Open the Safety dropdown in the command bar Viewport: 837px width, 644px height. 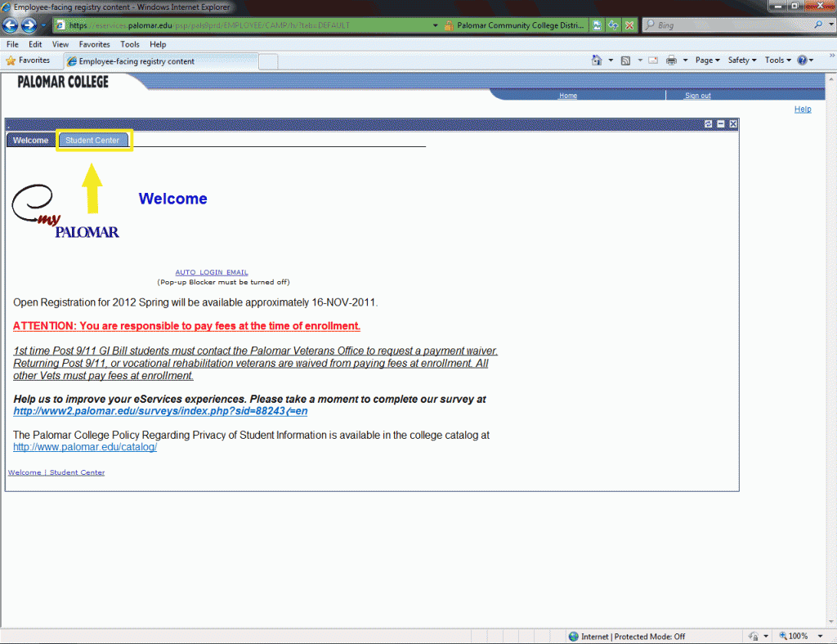coord(742,60)
